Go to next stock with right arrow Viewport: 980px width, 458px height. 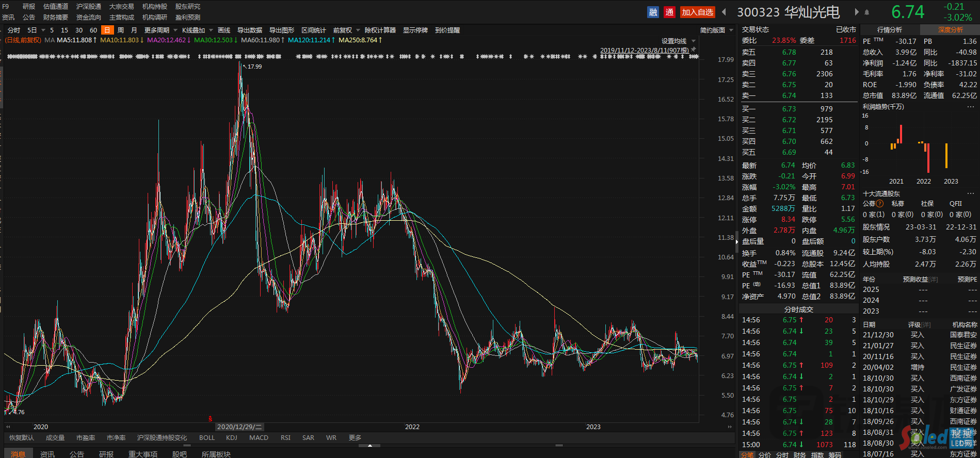(857, 12)
